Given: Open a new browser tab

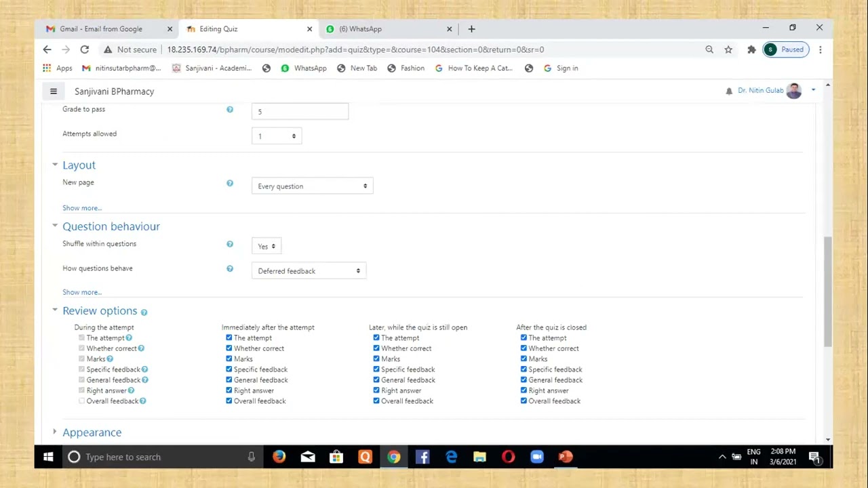Looking at the screenshot, I should 471,29.
